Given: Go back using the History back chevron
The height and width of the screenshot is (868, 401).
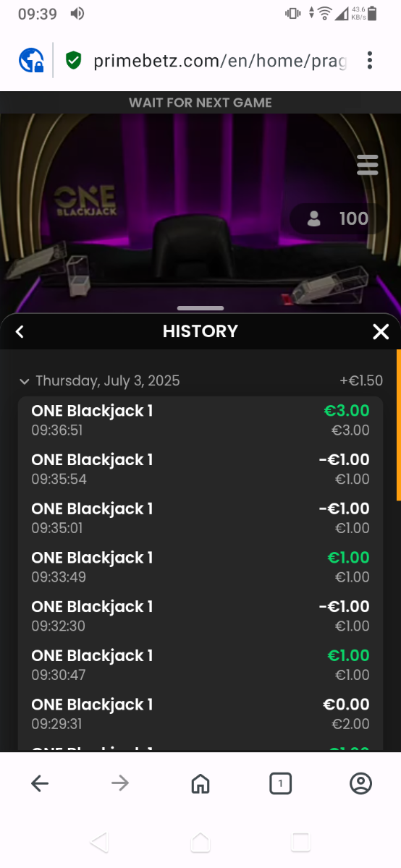Looking at the screenshot, I should [20, 331].
